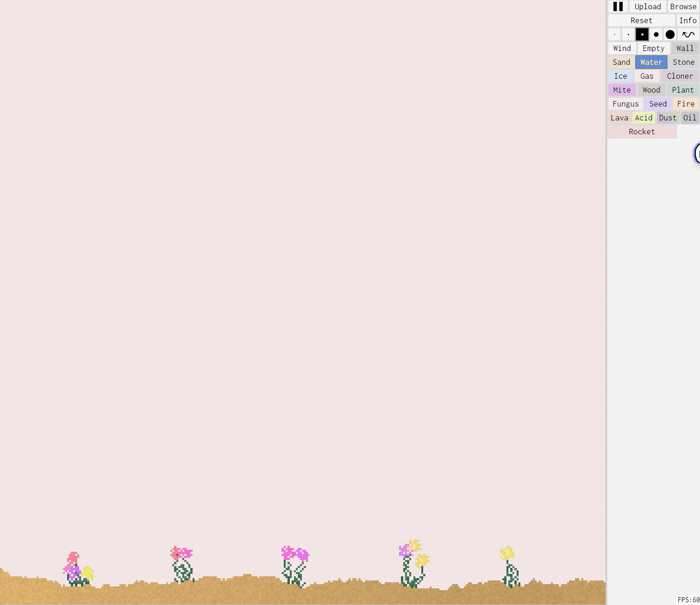Reset the sandbox canvas

641,20
